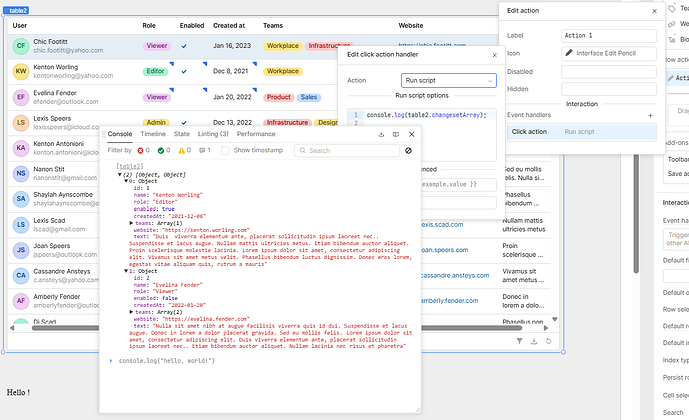Open the mberly.fender.com website link
The height and width of the screenshot is (420, 689).
coord(450,301)
